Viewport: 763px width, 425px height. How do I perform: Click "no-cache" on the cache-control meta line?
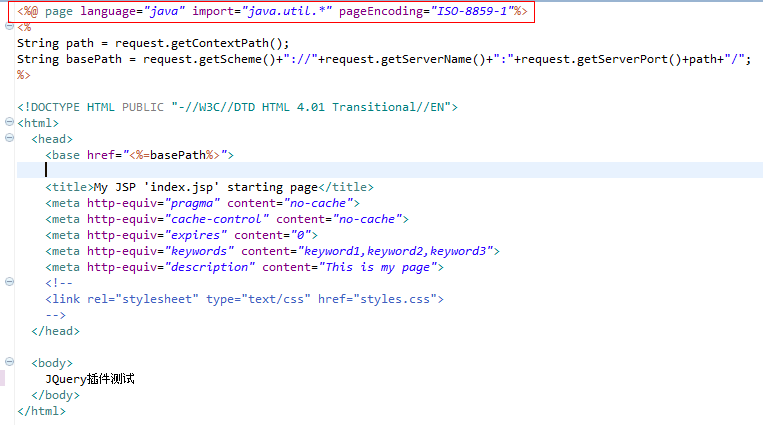pos(366,220)
